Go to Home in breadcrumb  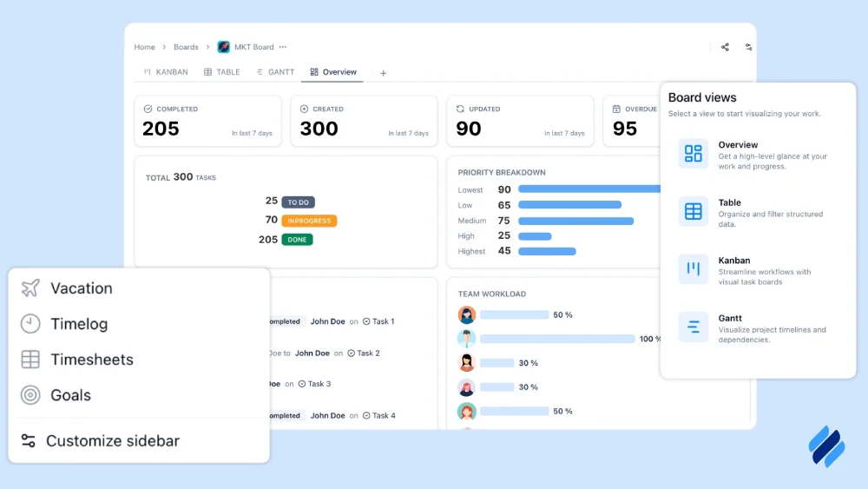pyautogui.click(x=144, y=47)
